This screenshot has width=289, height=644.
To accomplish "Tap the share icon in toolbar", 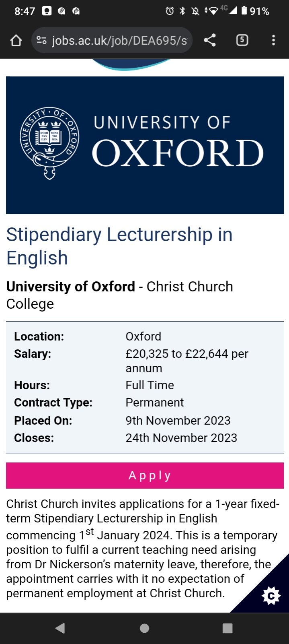I will [x=210, y=40].
